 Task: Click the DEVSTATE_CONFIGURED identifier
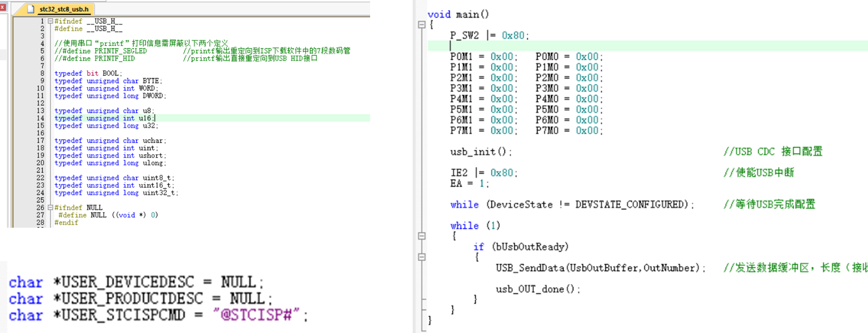click(x=631, y=204)
